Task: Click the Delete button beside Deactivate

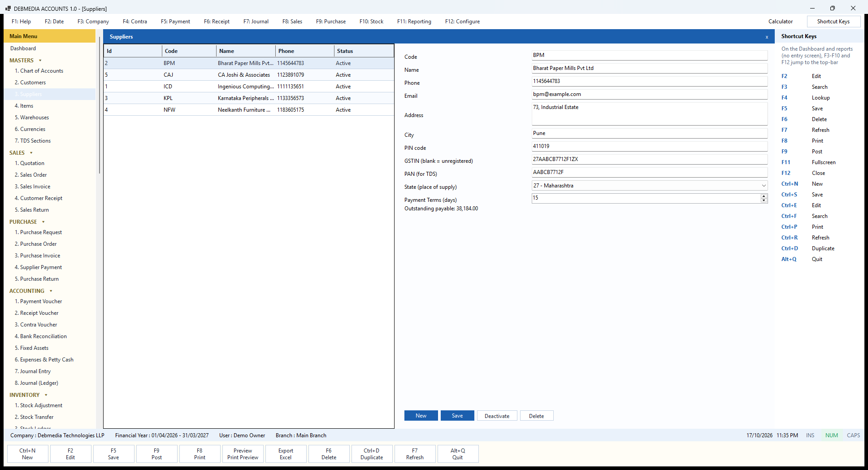Action: pyautogui.click(x=536, y=416)
